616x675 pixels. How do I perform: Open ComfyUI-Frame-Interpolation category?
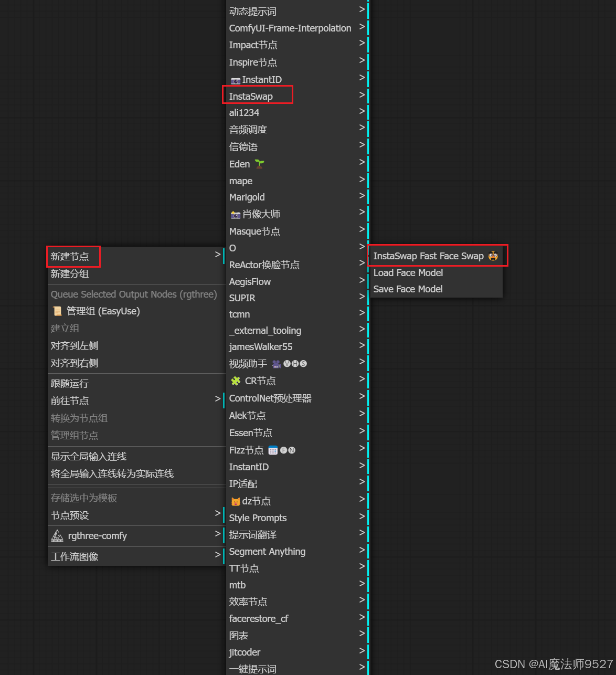coord(297,28)
